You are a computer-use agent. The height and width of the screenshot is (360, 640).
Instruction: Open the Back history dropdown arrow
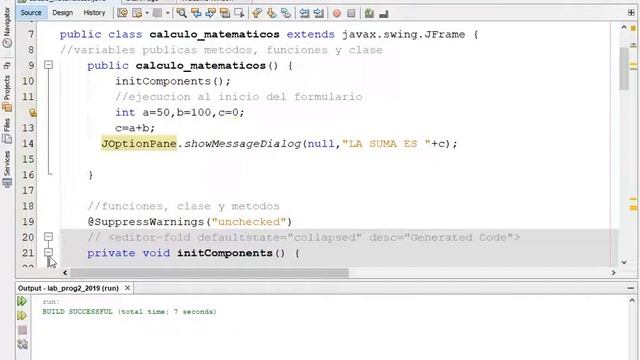tap(147, 13)
